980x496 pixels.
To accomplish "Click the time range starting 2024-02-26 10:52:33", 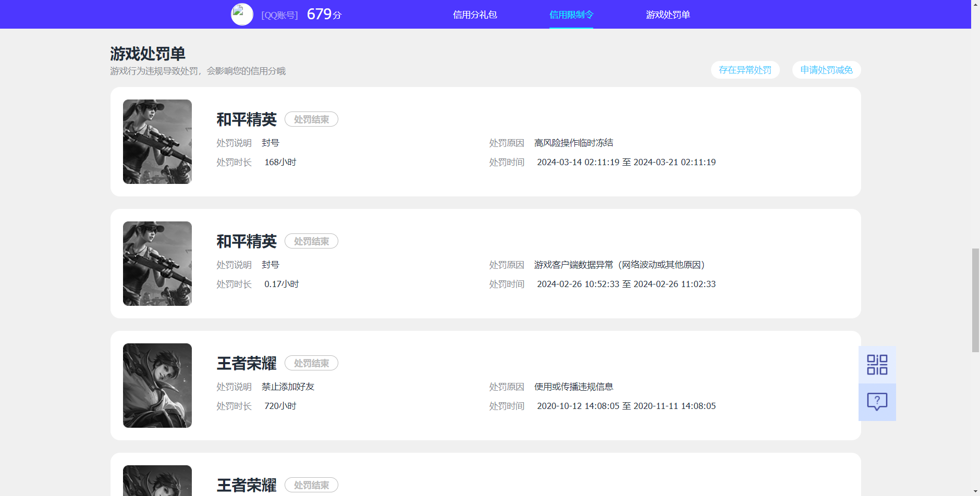I will pos(626,284).
